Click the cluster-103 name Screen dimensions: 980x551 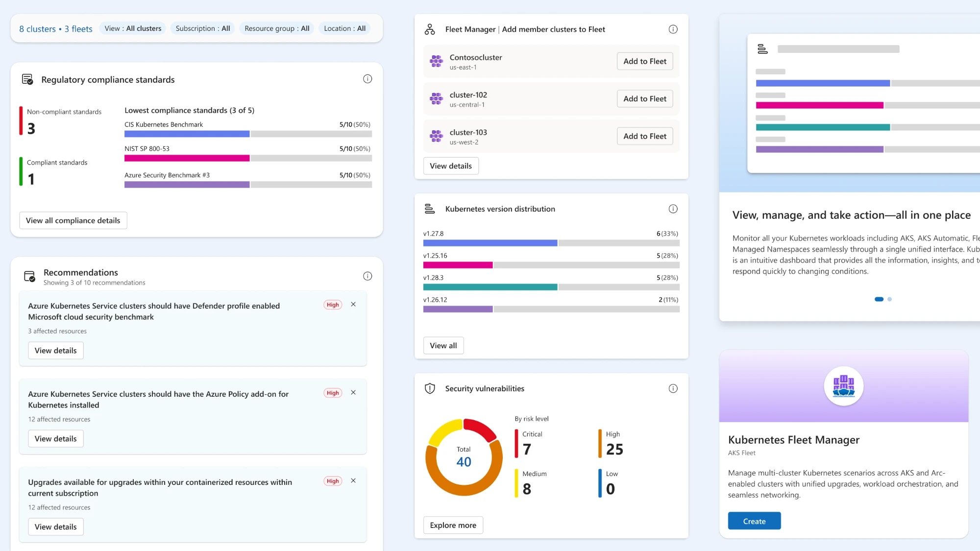coord(468,132)
